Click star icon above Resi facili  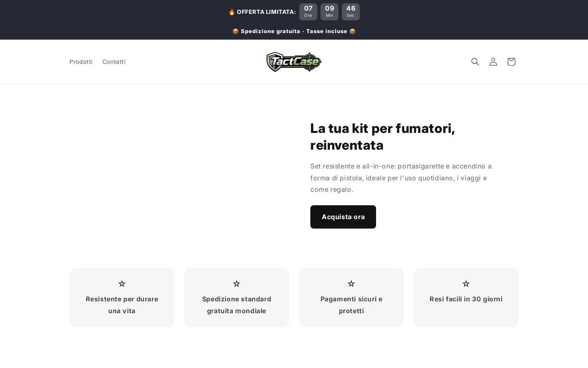(x=466, y=283)
